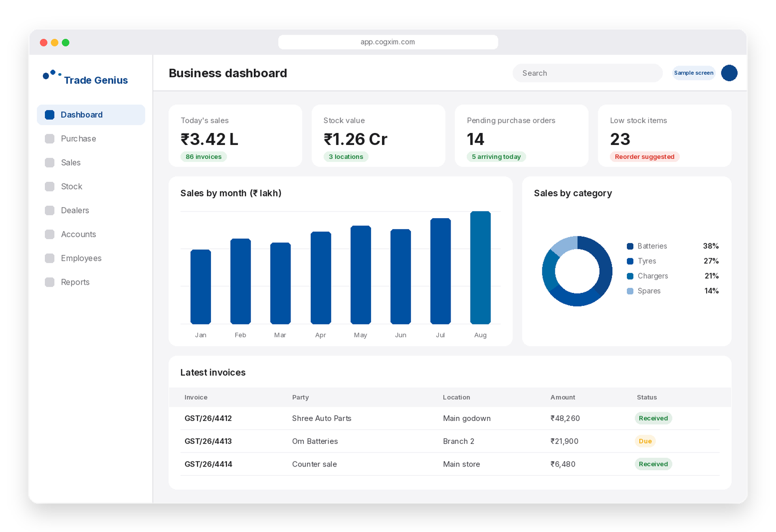This screenshot has height=532, width=776.
Task: Click the Aug bar in sales chart
Action: pos(480,267)
